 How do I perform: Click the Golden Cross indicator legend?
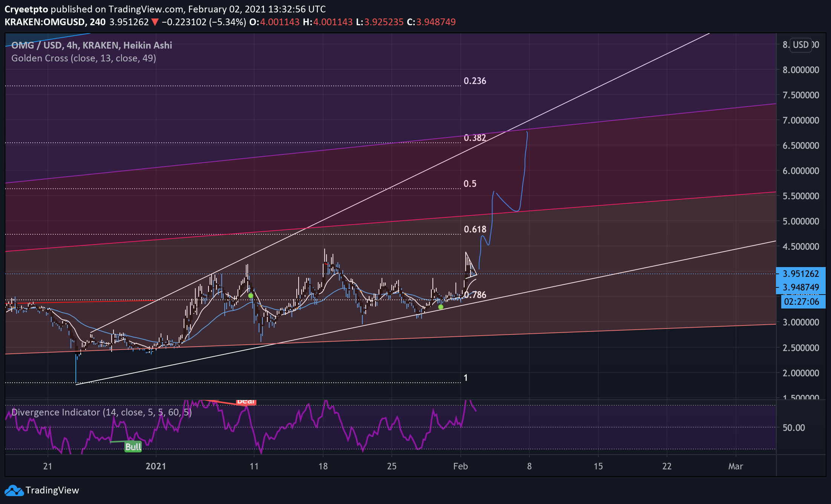[x=84, y=58]
